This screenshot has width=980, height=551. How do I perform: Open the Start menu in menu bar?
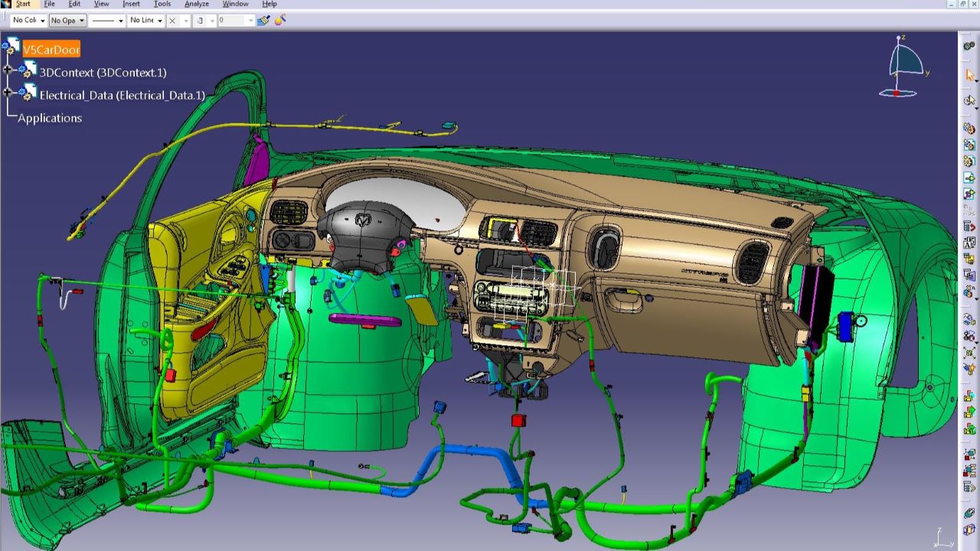pos(23,4)
